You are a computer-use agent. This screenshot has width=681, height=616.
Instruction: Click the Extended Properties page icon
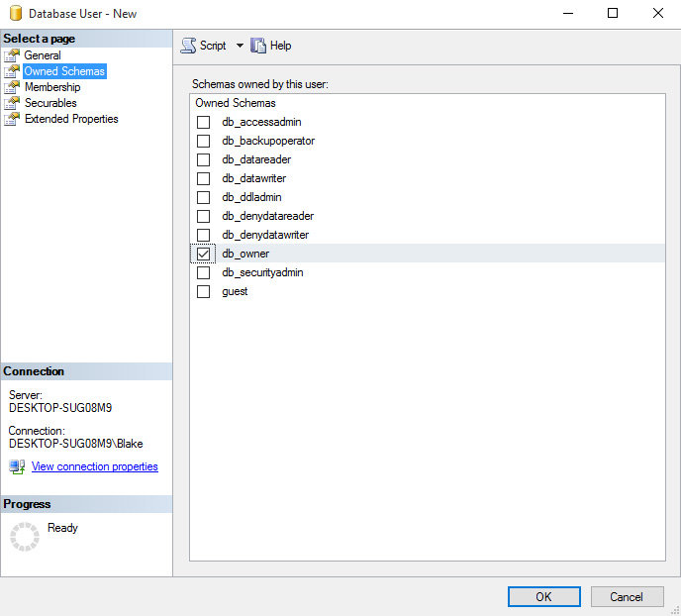coord(12,119)
